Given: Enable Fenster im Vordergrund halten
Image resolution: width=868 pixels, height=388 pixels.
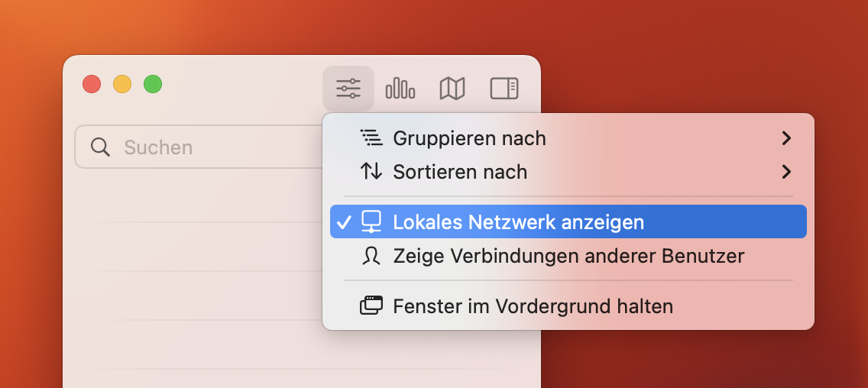Looking at the screenshot, I should pyautogui.click(x=533, y=306).
